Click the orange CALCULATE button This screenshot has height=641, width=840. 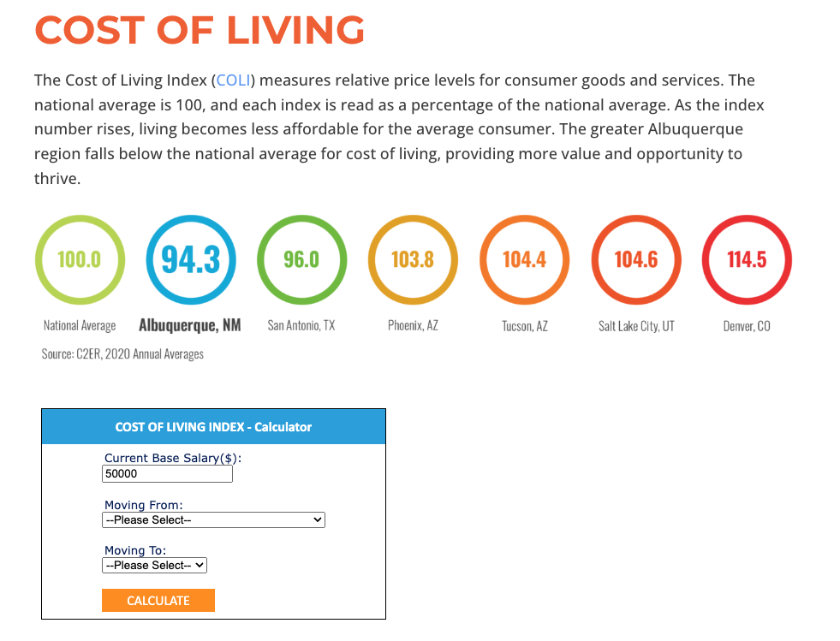(x=158, y=600)
